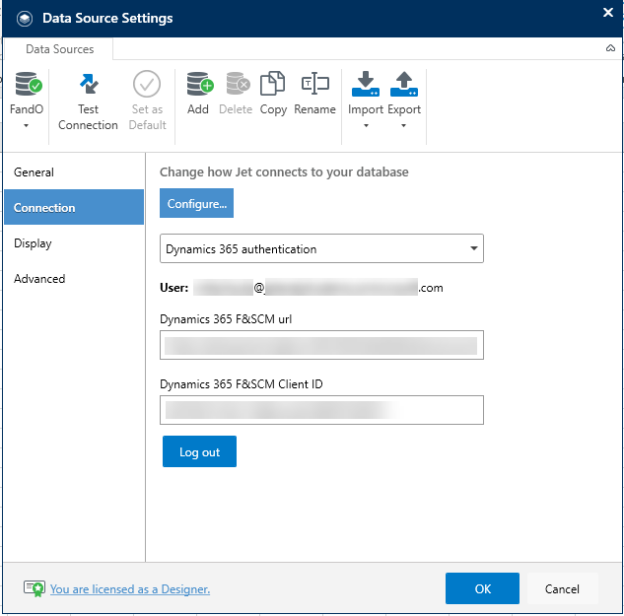The height and width of the screenshot is (616, 624).
Task: Close the Data Source Settings dialog
Action: [x=608, y=12]
